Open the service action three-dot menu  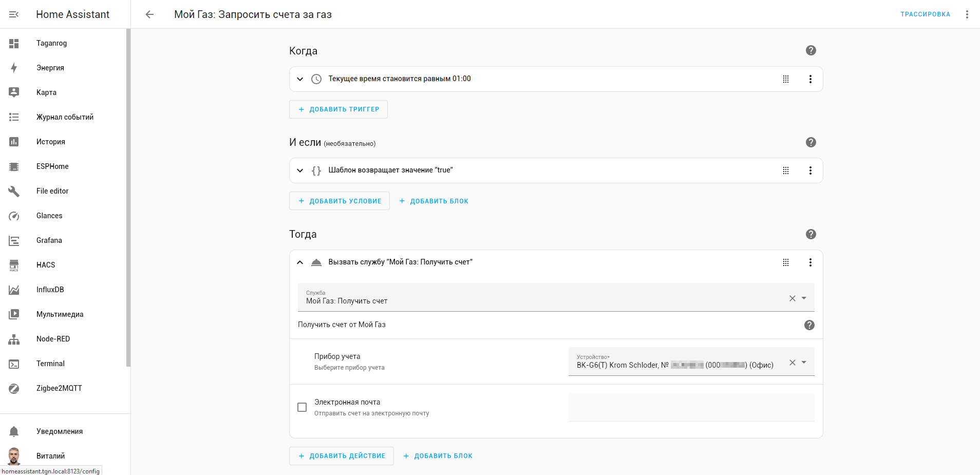pyautogui.click(x=811, y=262)
